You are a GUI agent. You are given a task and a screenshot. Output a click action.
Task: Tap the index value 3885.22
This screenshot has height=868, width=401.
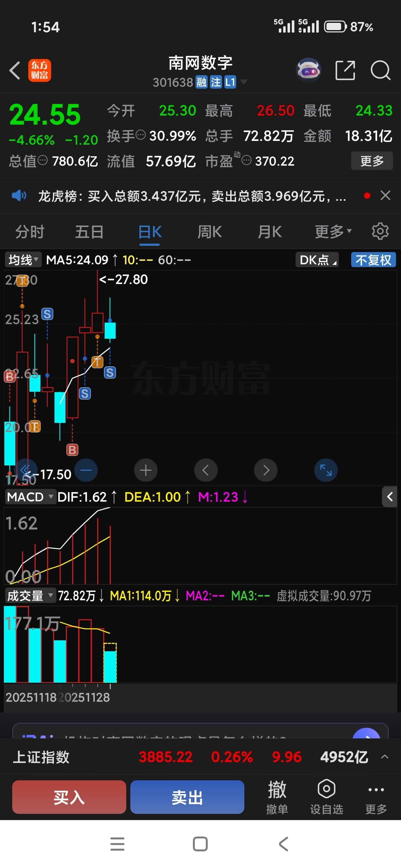coord(166,757)
